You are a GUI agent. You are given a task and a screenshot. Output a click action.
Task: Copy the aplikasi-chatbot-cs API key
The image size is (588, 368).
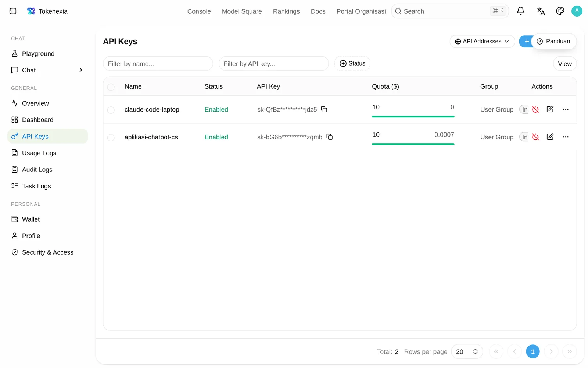pyautogui.click(x=330, y=137)
